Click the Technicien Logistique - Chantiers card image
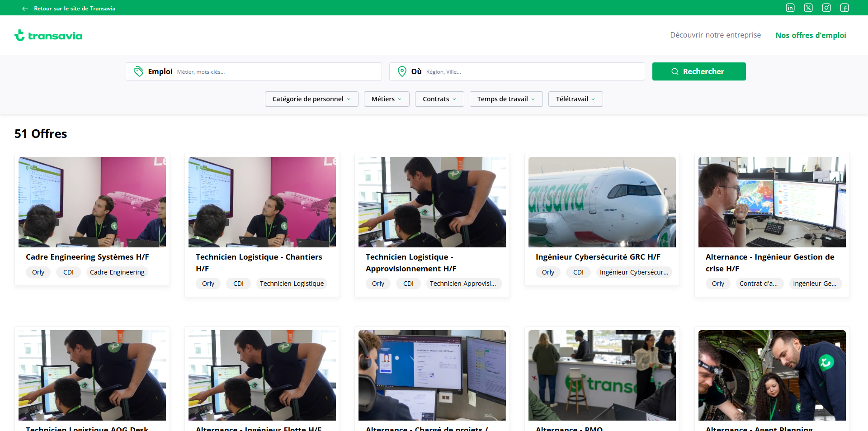Viewport: 868px width, 431px height. (x=262, y=202)
